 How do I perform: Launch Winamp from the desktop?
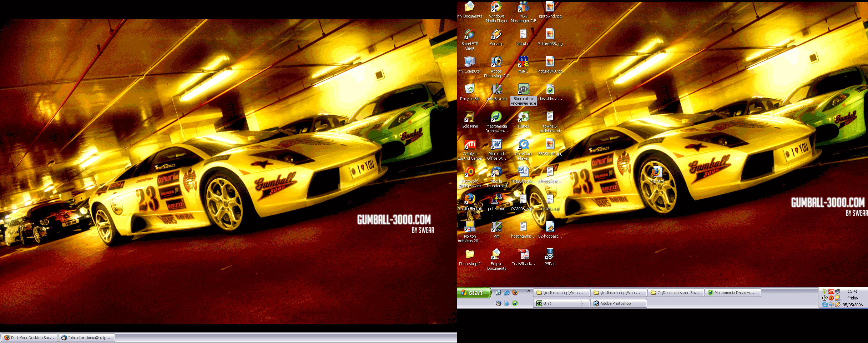[x=496, y=37]
